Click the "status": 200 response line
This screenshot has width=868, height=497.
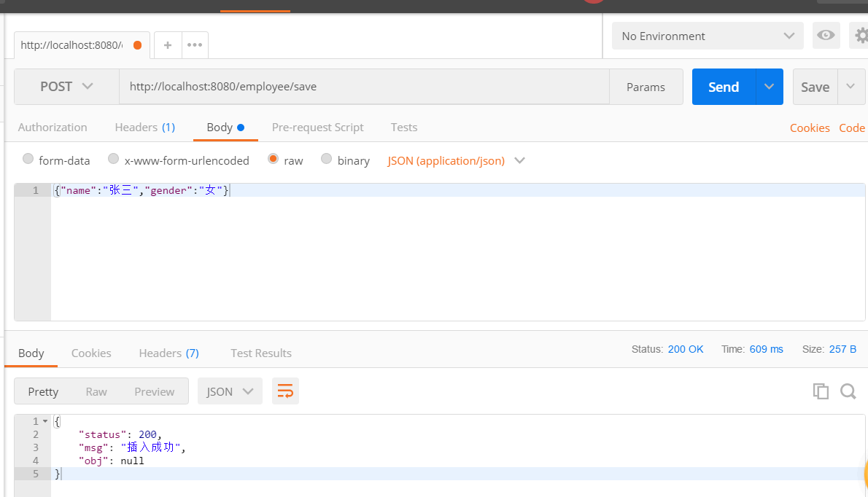(x=120, y=434)
